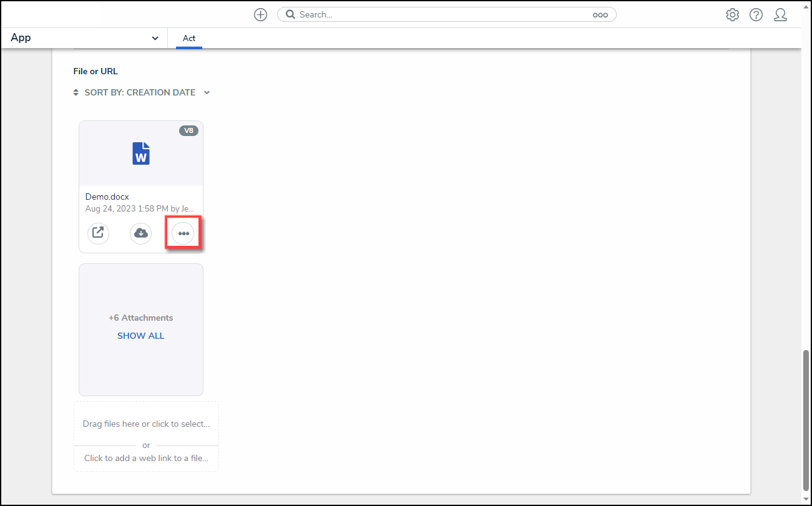Switch to the Act tab
The width and height of the screenshot is (812, 506).
coord(189,38)
